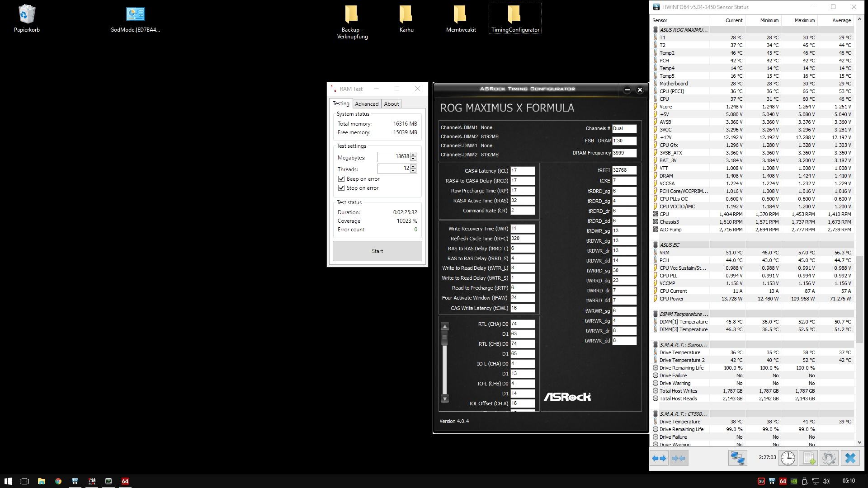The width and height of the screenshot is (868, 488).
Task: Click blue X close-sensors button
Action: [x=850, y=458]
